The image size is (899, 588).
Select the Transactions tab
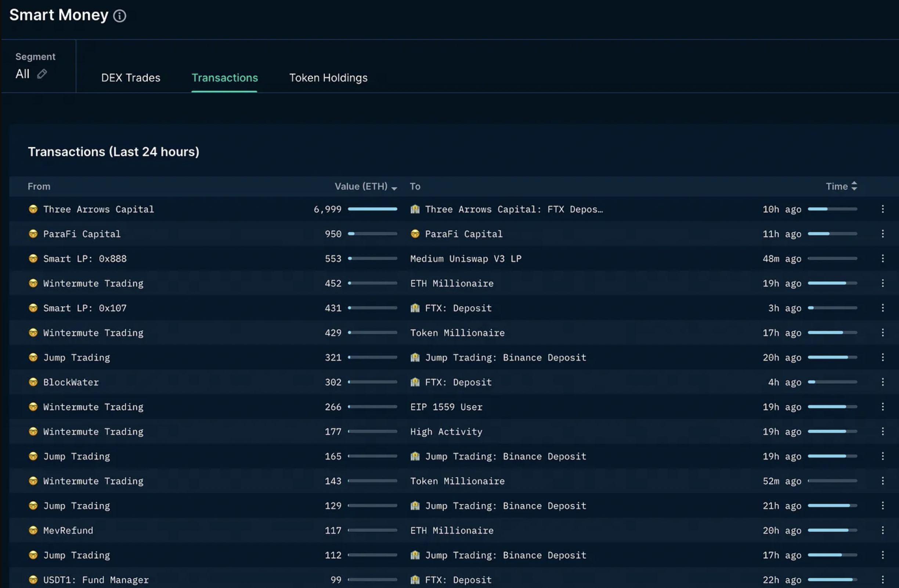225,78
